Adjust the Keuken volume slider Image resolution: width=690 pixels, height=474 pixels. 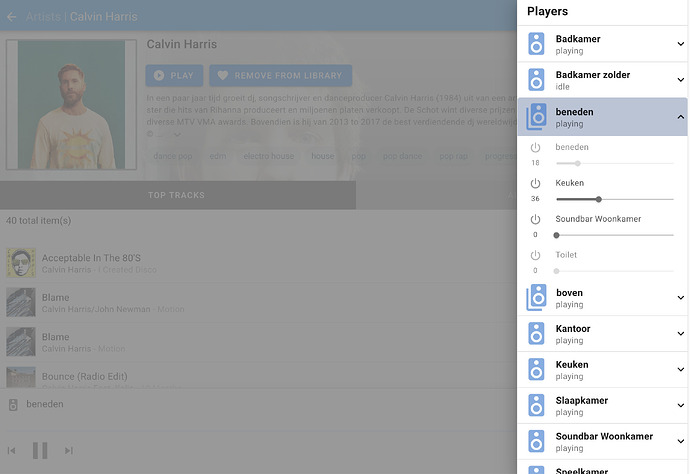point(615,199)
